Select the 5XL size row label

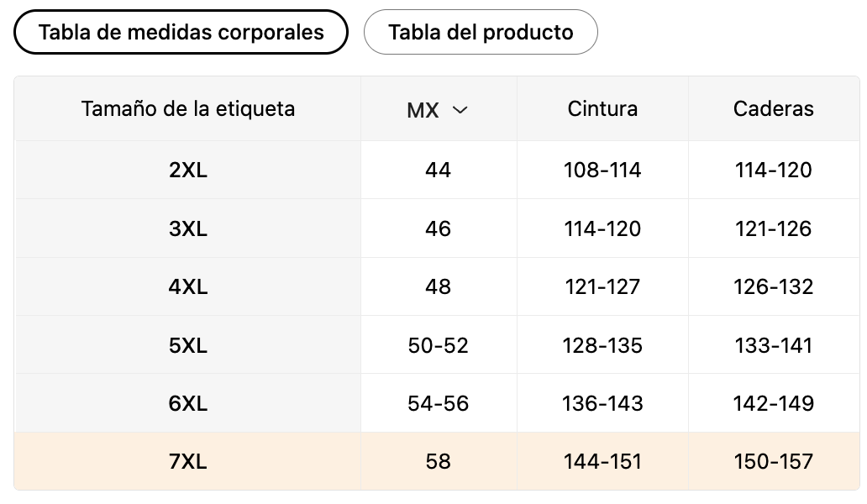coord(188,345)
